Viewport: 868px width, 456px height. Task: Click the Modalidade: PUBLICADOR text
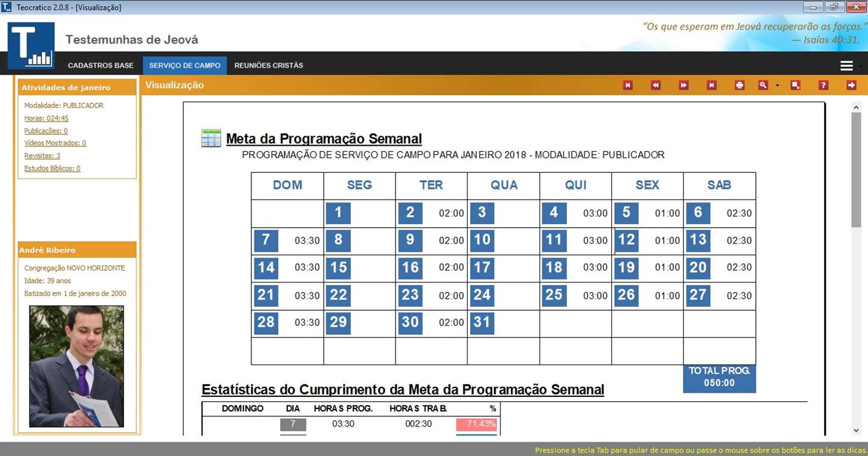pos(64,105)
